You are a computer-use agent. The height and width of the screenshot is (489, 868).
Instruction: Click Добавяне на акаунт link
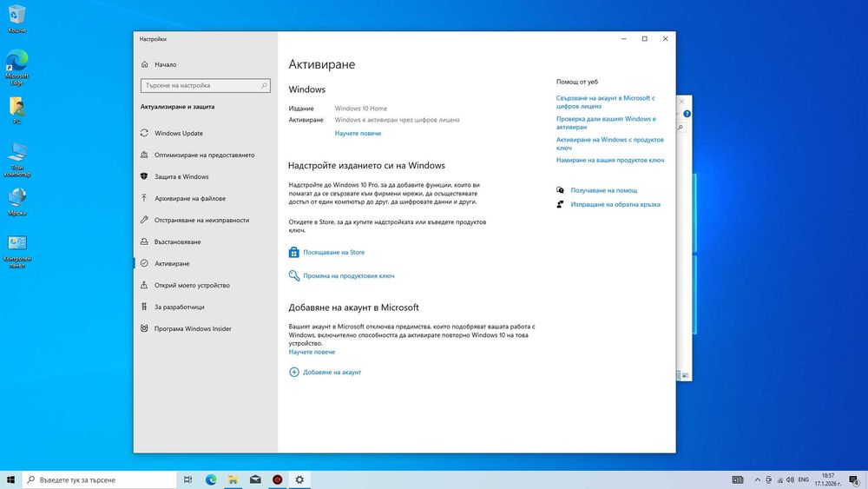(x=332, y=372)
